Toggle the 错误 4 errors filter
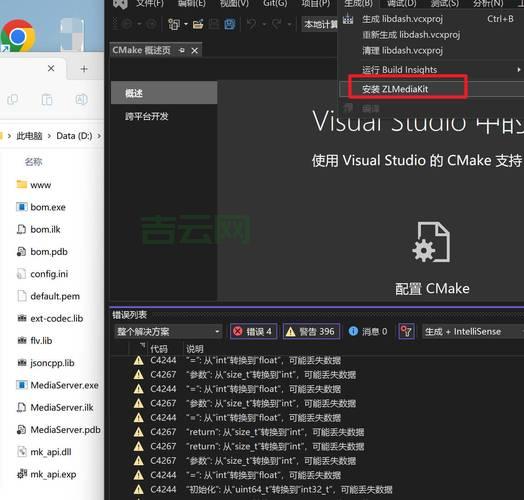Viewport: 524px width, 500px height. point(253,332)
